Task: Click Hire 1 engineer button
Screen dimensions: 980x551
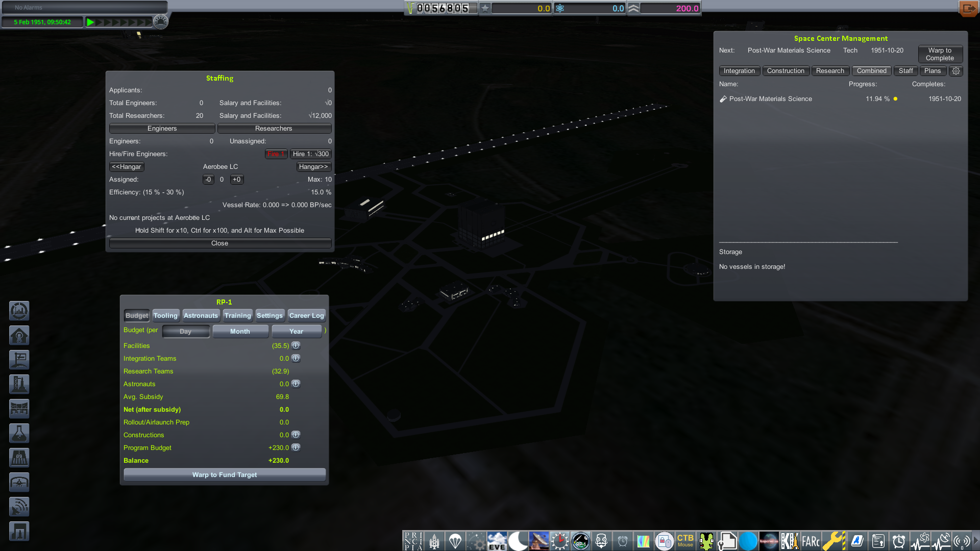Action: [310, 154]
